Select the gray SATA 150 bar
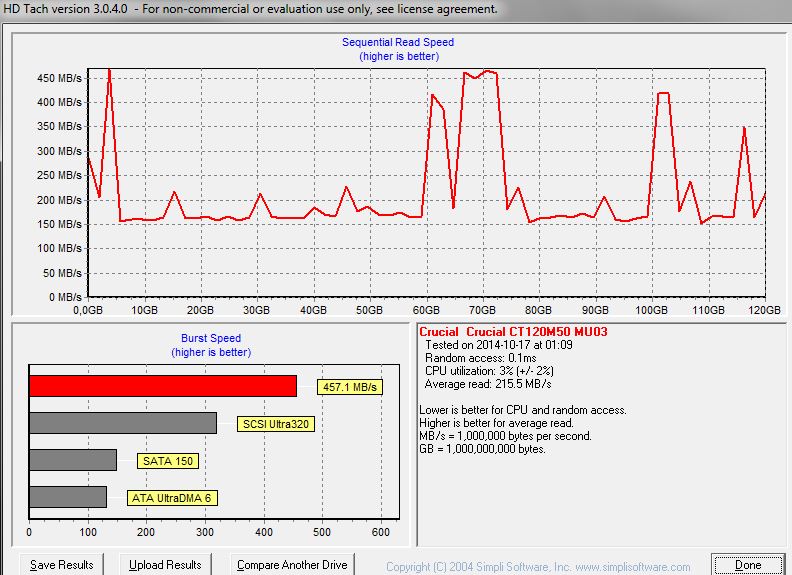The image size is (792, 575). tap(73, 460)
